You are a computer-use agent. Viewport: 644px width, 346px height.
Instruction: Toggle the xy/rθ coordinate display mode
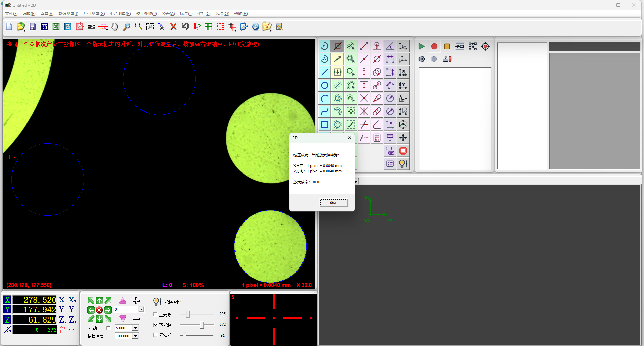[x=7, y=330]
